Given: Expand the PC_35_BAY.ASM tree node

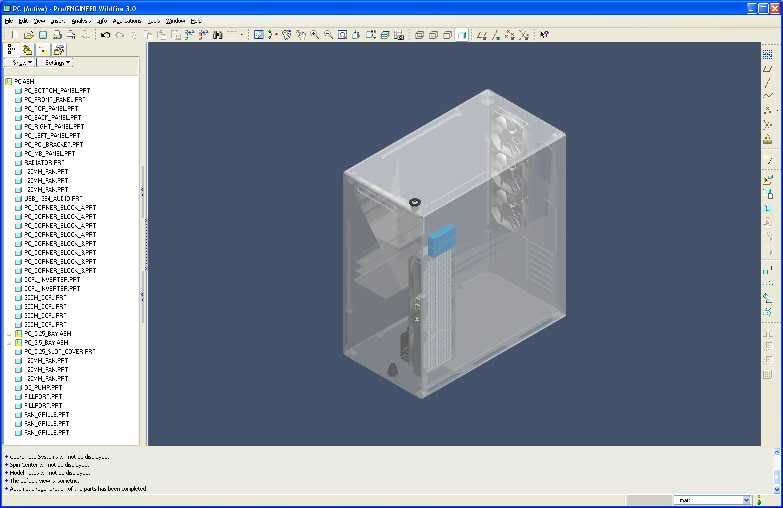Looking at the screenshot, I should tap(9, 343).
